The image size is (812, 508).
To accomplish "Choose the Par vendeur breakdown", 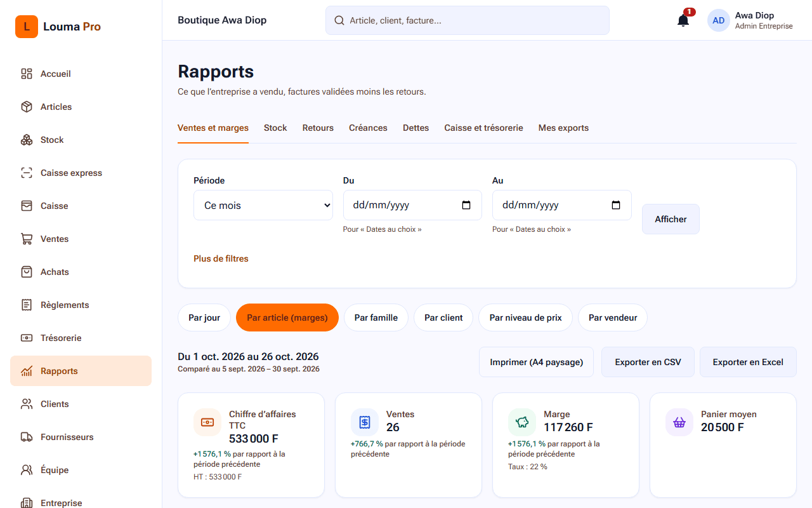I will coord(613,317).
